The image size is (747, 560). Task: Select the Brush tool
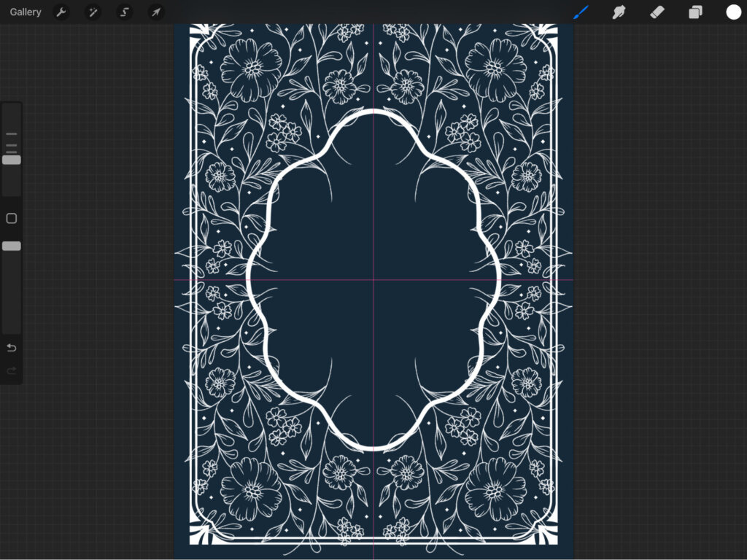click(581, 12)
